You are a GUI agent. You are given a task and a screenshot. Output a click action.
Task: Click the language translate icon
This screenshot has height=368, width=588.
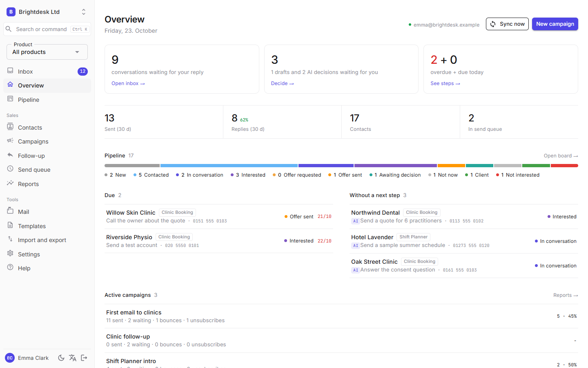pos(73,358)
